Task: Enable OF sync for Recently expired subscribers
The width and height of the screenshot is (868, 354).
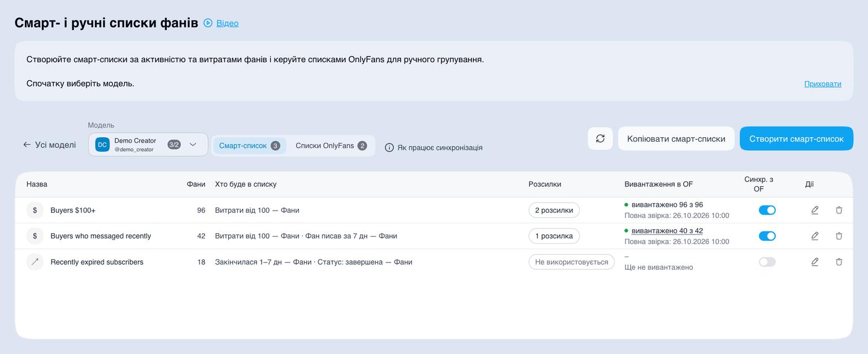Action: point(767,262)
